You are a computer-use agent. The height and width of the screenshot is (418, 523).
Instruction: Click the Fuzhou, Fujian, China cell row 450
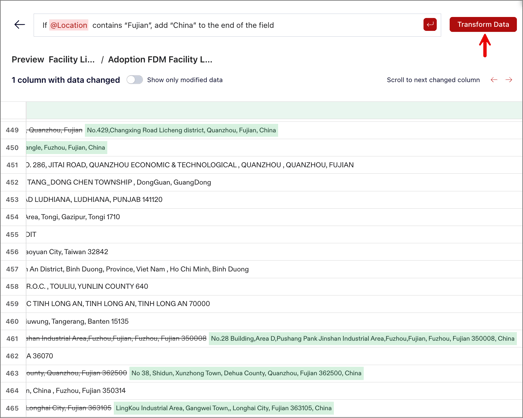[66, 147]
